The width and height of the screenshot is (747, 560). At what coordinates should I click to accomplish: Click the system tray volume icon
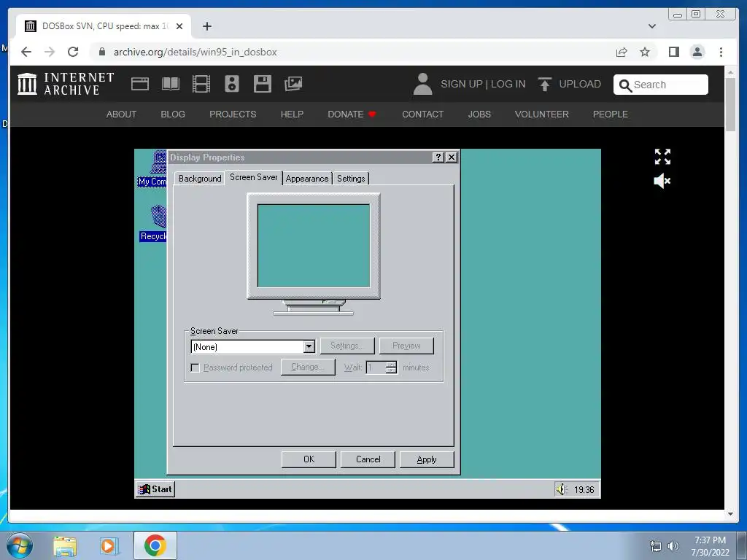(673, 546)
